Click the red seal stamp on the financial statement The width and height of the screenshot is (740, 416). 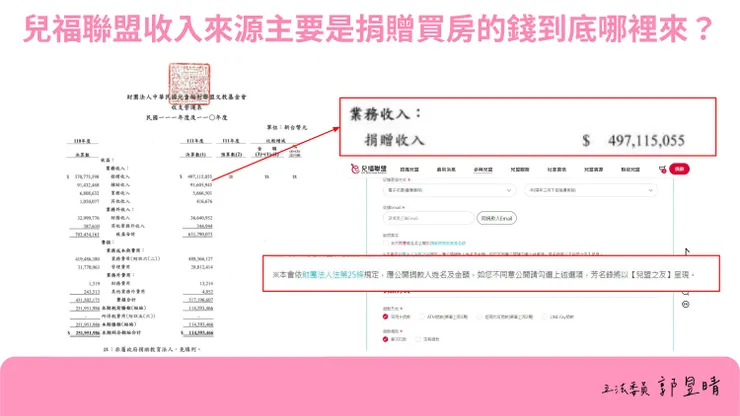(x=189, y=84)
